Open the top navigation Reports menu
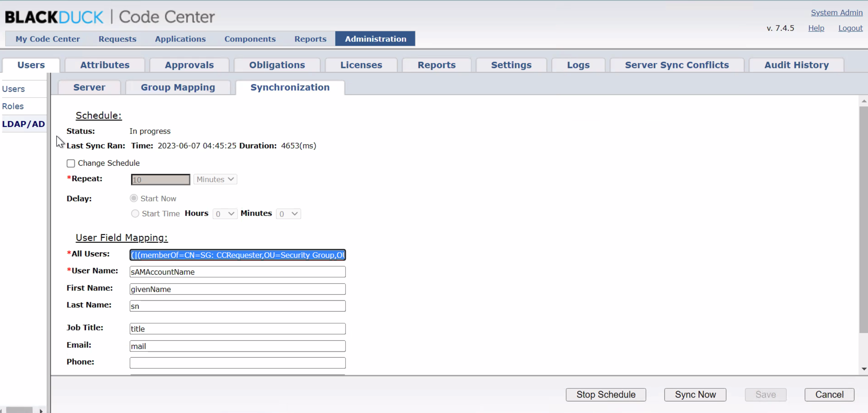868x413 pixels. point(310,39)
